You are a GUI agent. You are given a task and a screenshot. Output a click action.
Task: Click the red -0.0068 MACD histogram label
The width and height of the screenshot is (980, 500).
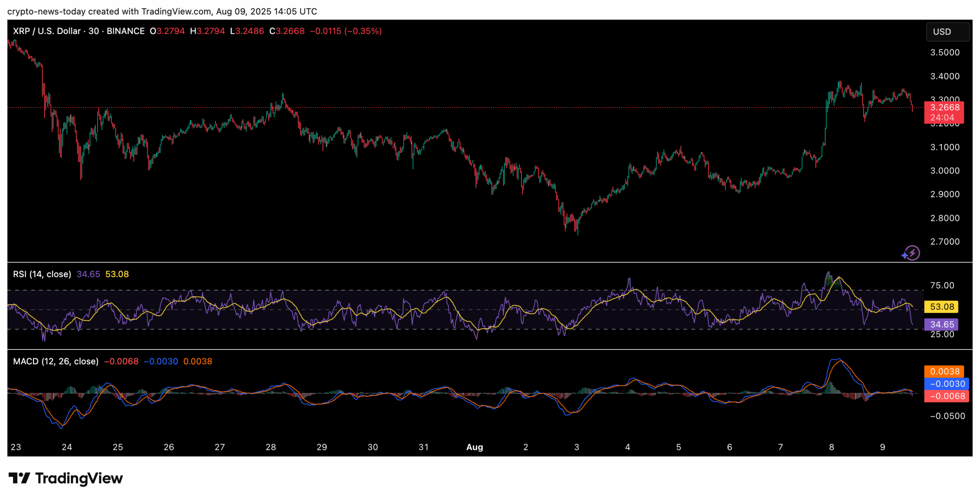coord(946,396)
